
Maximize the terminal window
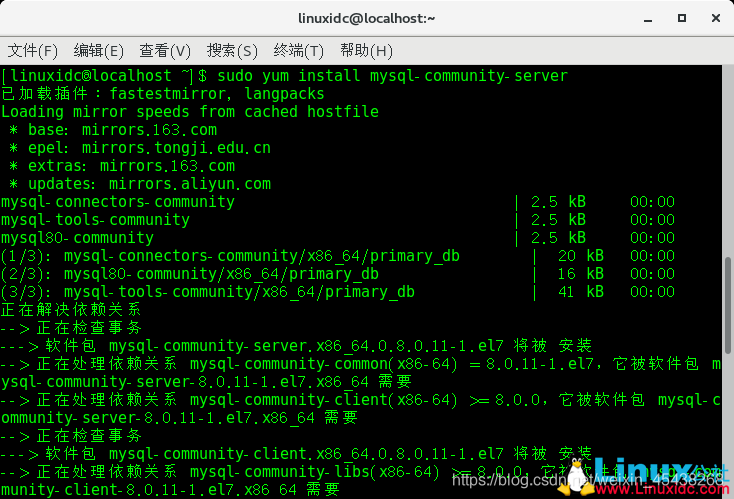click(x=682, y=18)
